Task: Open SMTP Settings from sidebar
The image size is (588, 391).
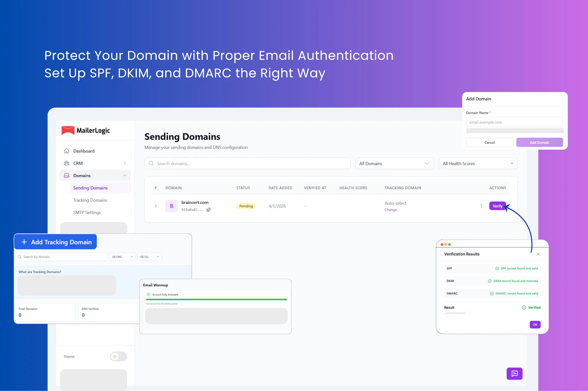Action: tap(87, 212)
